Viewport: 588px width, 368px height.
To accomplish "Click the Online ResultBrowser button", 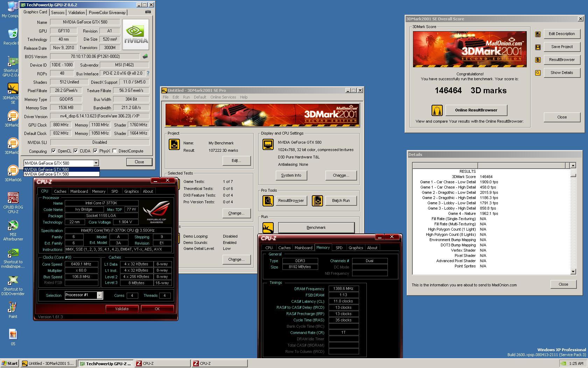I will [x=476, y=110].
